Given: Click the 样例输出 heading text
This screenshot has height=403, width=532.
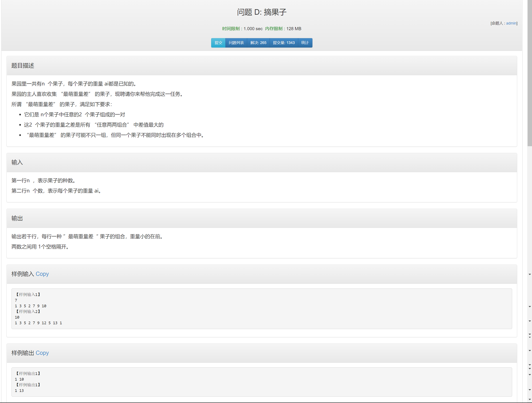Looking at the screenshot, I should click(23, 353).
